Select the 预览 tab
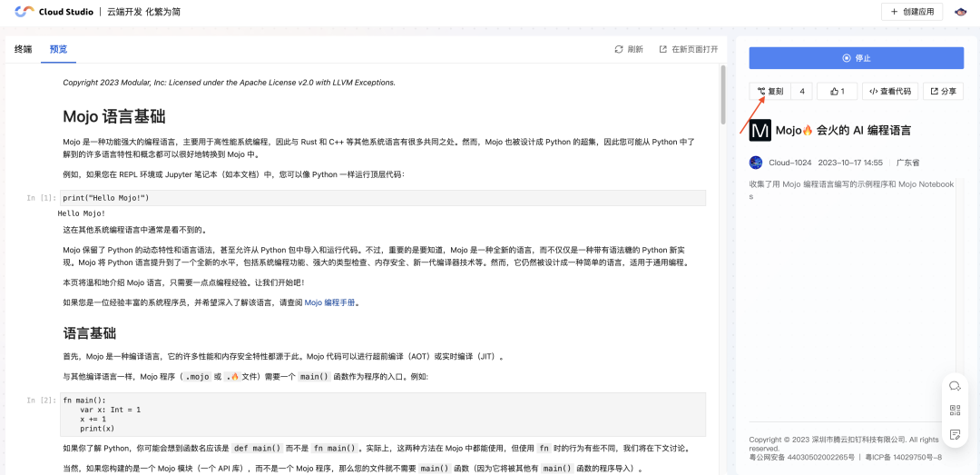The image size is (980, 475). [x=59, y=49]
